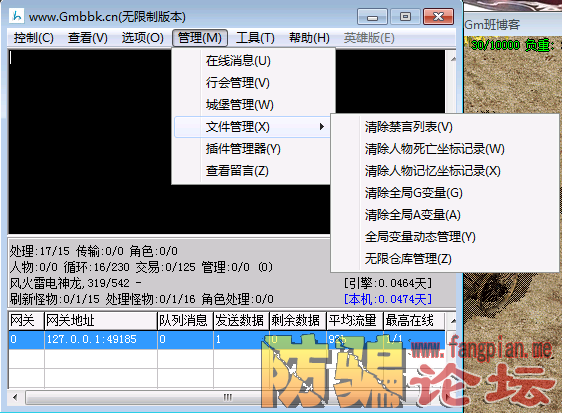Click the 发送数据 column header
Screen dimensions: 562x413
pos(241,321)
